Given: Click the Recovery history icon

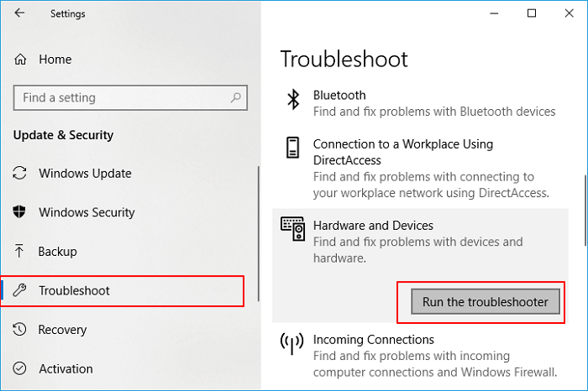Looking at the screenshot, I should [x=21, y=330].
